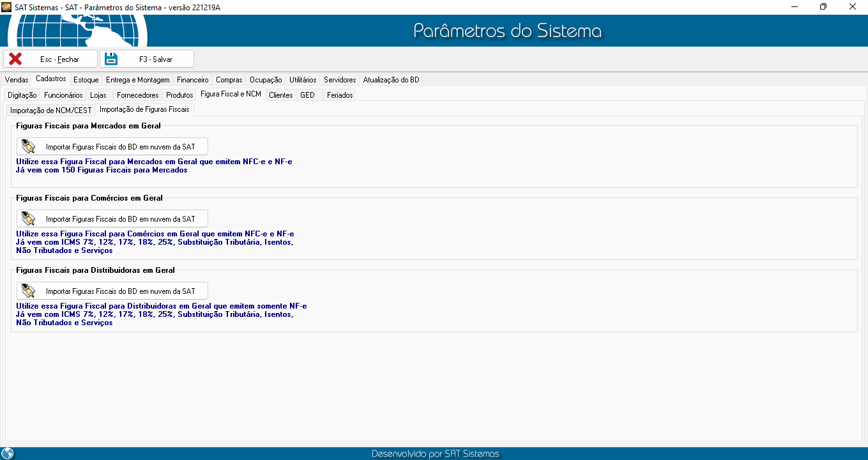Select the Importação de NCM/CEST tab

point(51,110)
